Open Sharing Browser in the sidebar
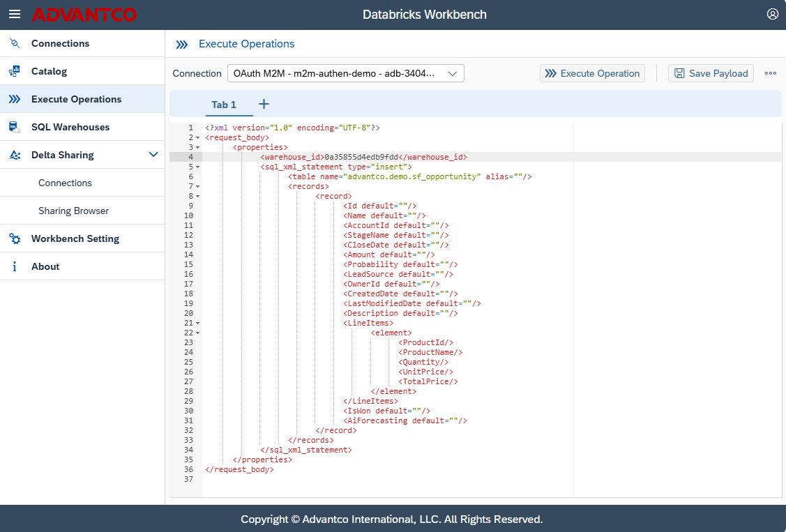 click(73, 211)
